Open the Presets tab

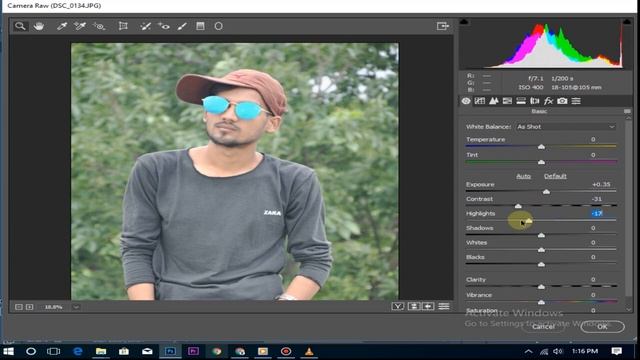[x=576, y=101]
